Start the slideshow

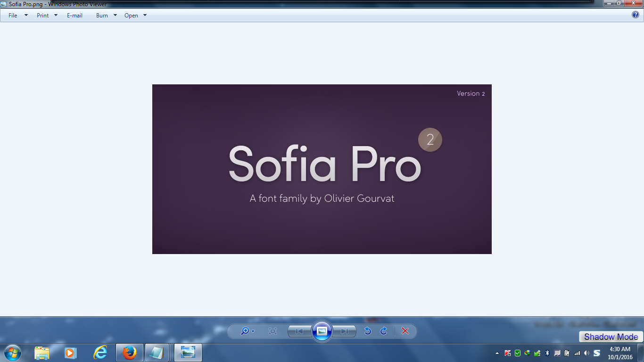point(322,331)
